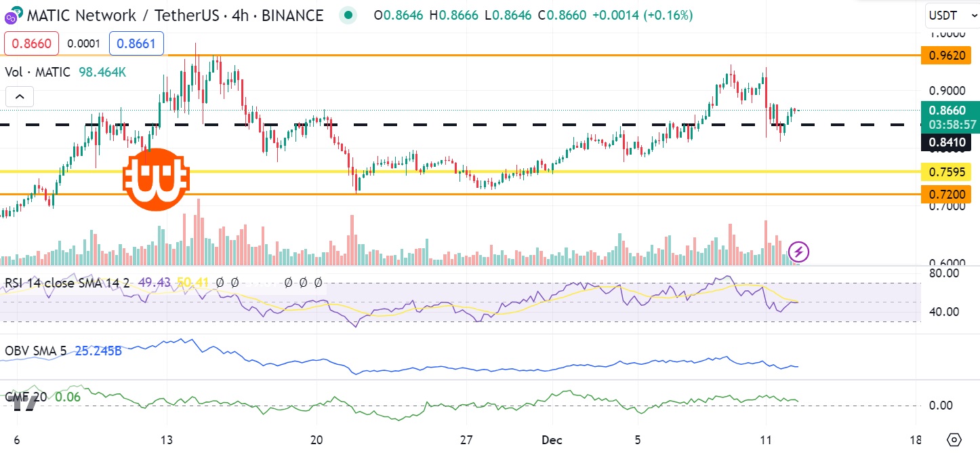Select the orange horizontal line at 0.7200
The height and width of the screenshot is (453, 980).
pyautogui.click(x=461, y=195)
